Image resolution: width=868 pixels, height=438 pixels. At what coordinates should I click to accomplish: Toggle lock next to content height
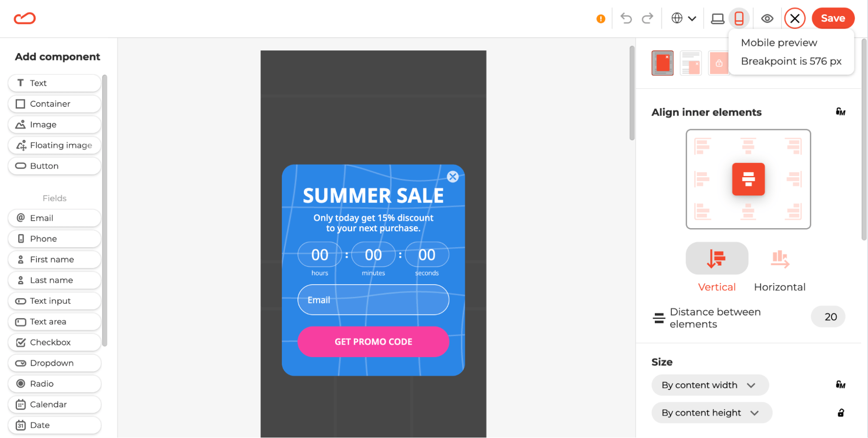(x=841, y=413)
